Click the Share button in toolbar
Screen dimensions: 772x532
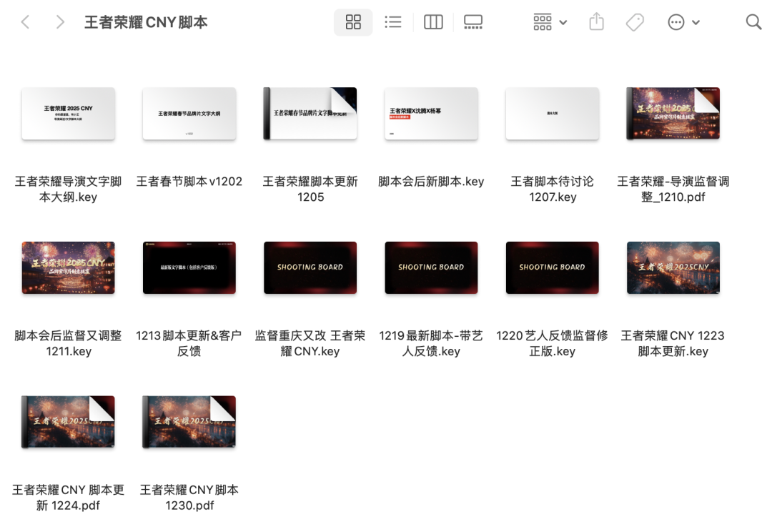point(596,21)
